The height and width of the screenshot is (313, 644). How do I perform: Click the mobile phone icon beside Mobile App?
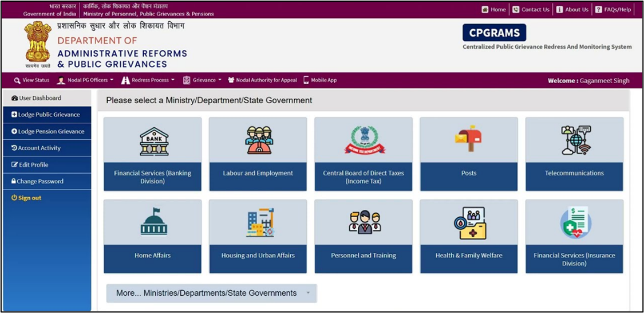click(x=306, y=80)
